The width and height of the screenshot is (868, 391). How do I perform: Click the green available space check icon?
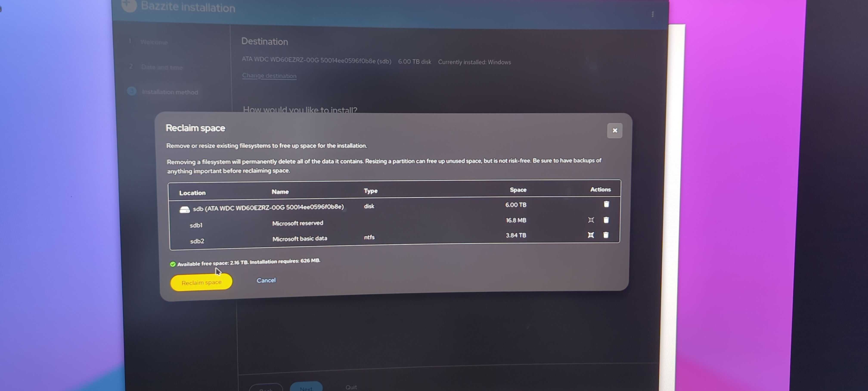coord(173,264)
